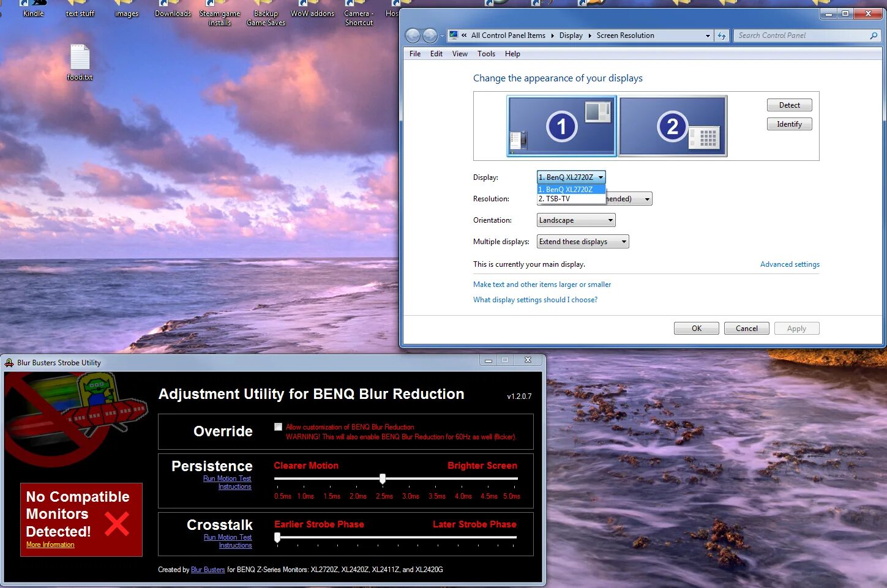Click All Control Panel Items breadcrumb
This screenshot has width=887, height=588.
(x=508, y=35)
